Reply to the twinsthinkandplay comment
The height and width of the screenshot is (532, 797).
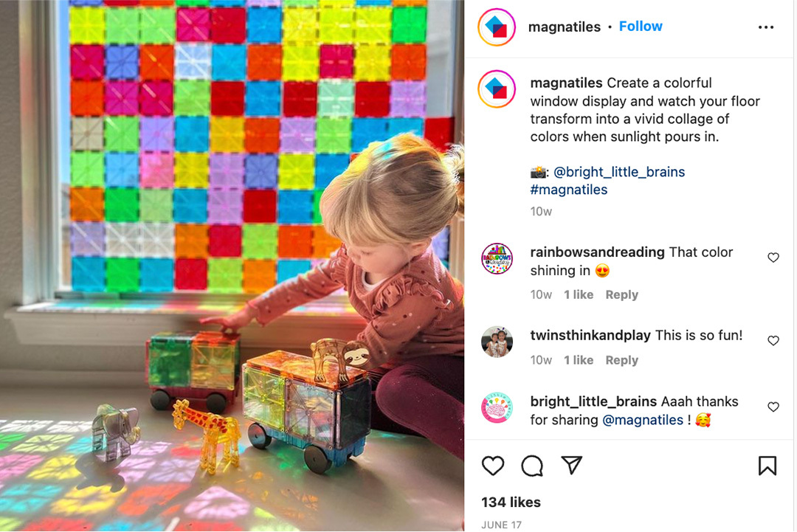tap(621, 360)
